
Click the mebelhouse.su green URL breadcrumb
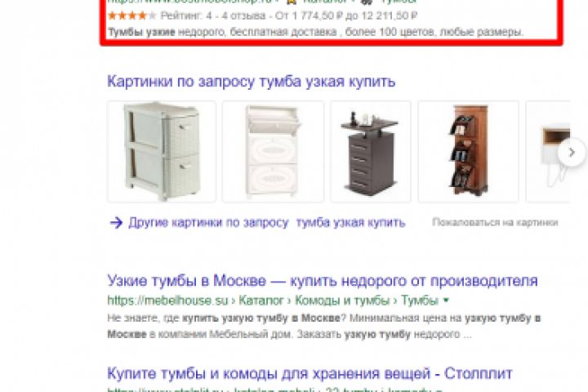(167, 300)
